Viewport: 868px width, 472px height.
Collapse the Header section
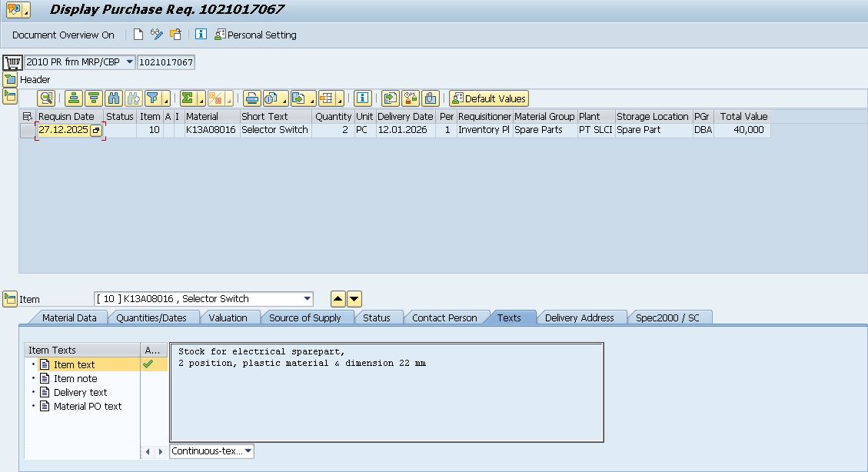(x=10, y=79)
